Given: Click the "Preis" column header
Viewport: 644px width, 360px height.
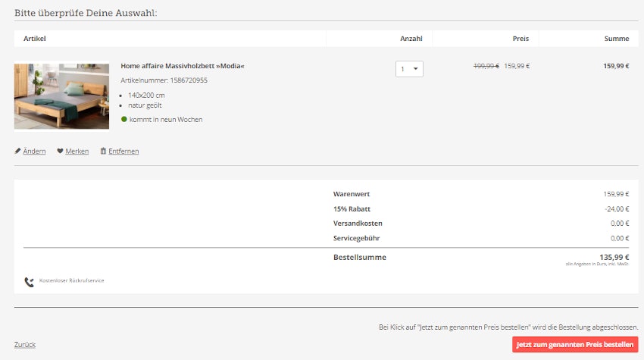Looking at the screenshot, I should click(x=520, y=38).
